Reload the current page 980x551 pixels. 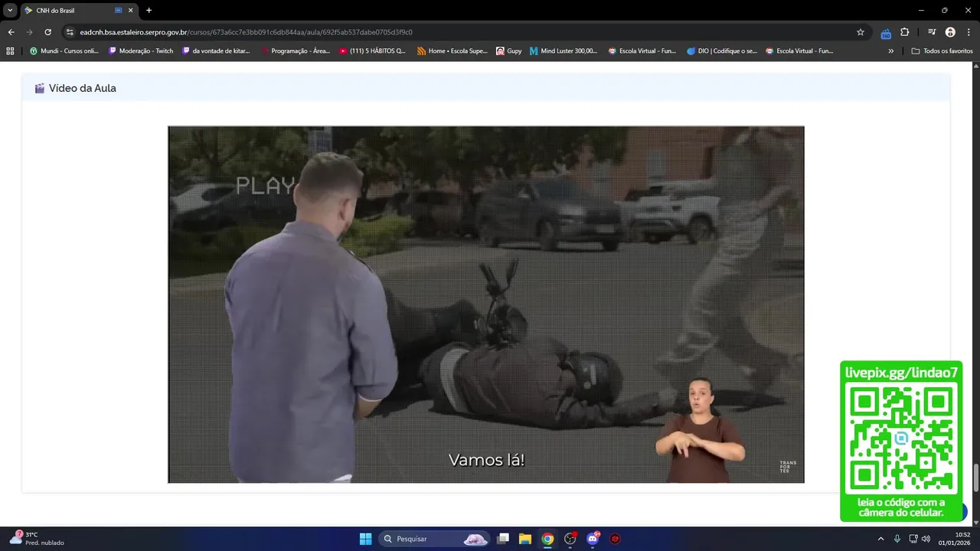coord(47,32)
